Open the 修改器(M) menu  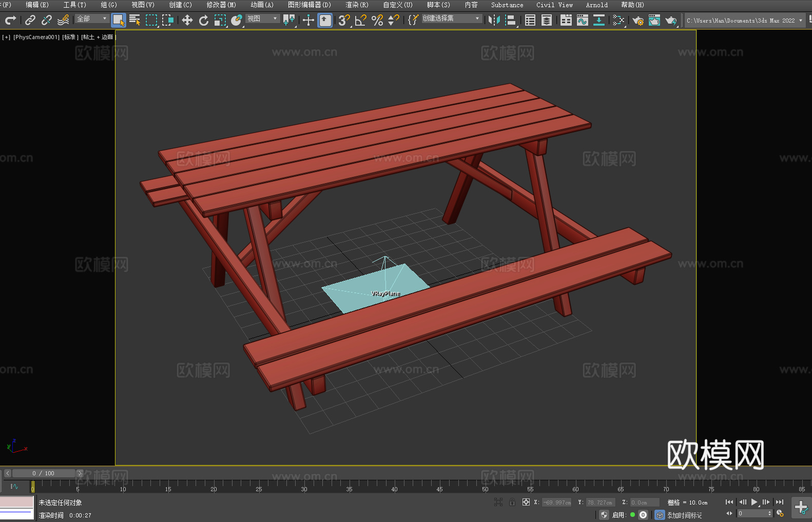[221, 5]
